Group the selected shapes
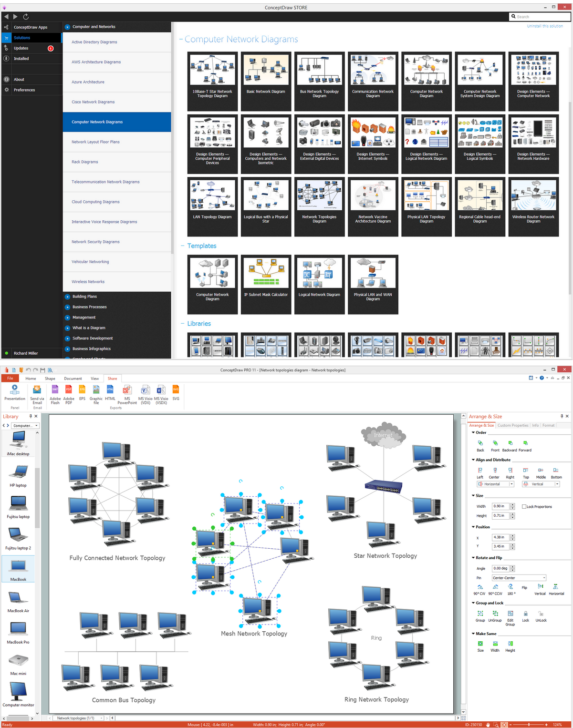Screen dimensions: 573x728 click(x=480, y=616)
